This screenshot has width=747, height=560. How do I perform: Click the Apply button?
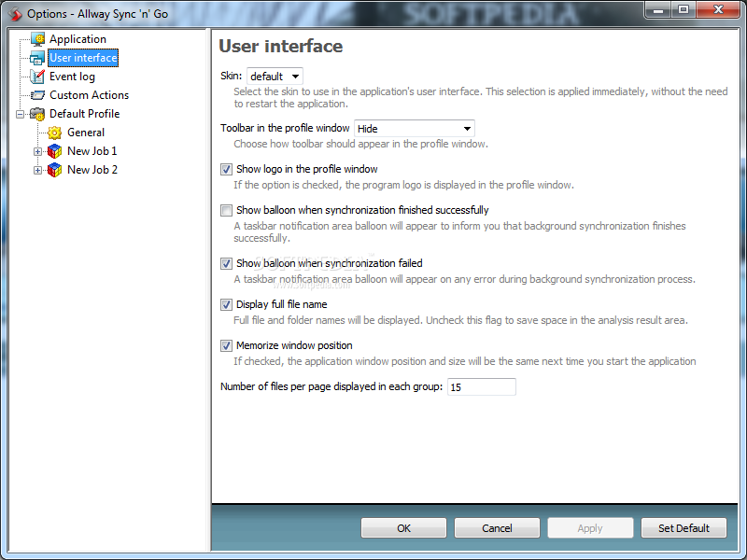(x=590, y=528)
